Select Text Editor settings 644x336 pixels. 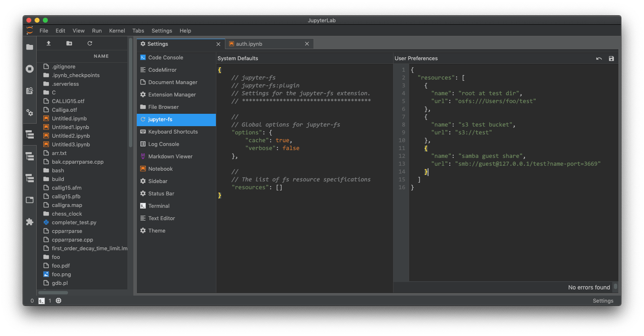(x=176, y=219)
